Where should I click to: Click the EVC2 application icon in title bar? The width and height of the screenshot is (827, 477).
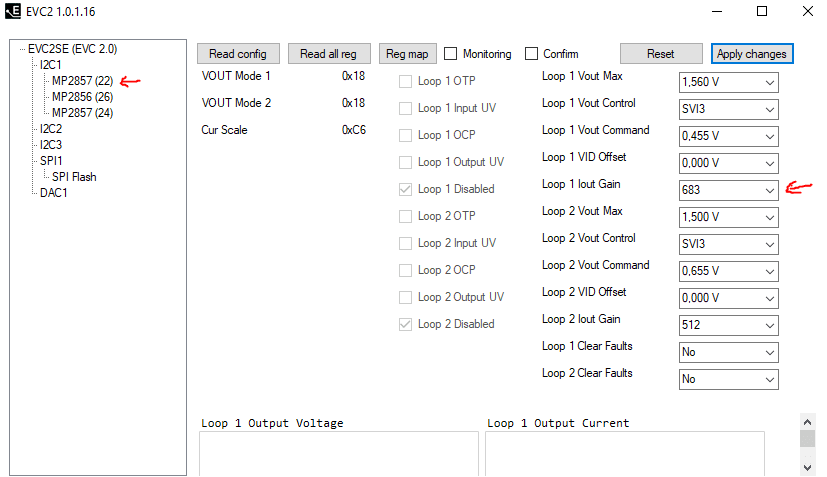(13, 11)
